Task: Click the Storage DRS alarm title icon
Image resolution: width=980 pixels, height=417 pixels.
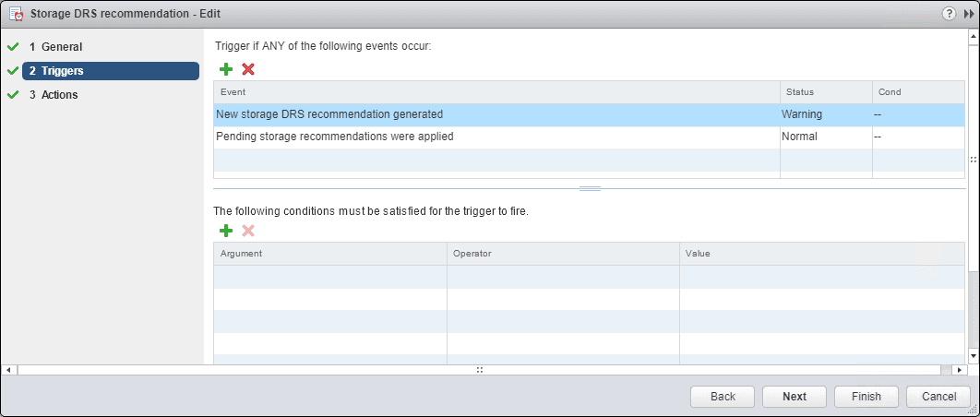Action: (x=16, y=14)
